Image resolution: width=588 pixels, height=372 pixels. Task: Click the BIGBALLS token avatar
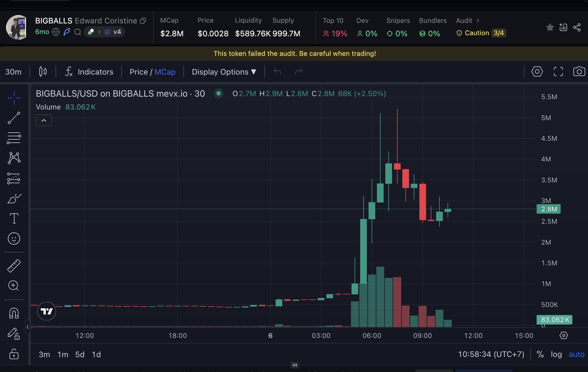(x=17, y=27)
